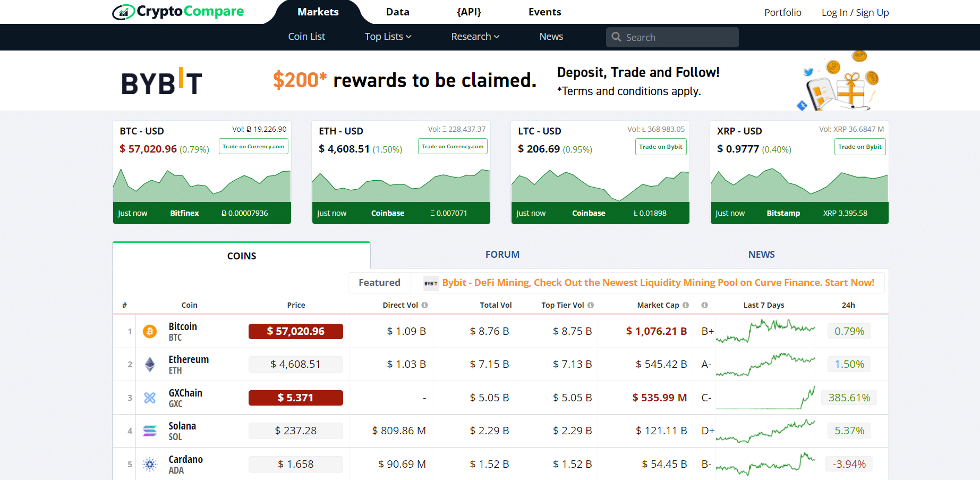Click Bitcoin Market Cap $ 1,076.21 B
980x480 pixels.
(x=657, y=331)
